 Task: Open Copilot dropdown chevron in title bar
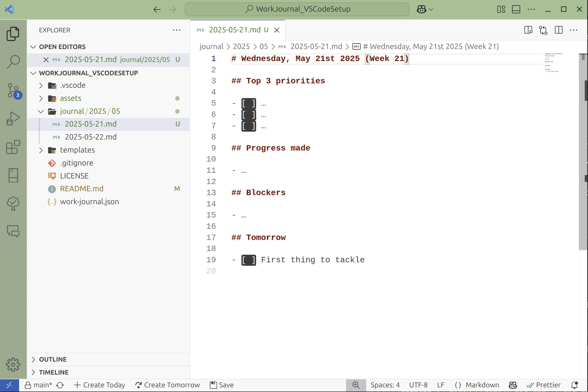point(431,10)
